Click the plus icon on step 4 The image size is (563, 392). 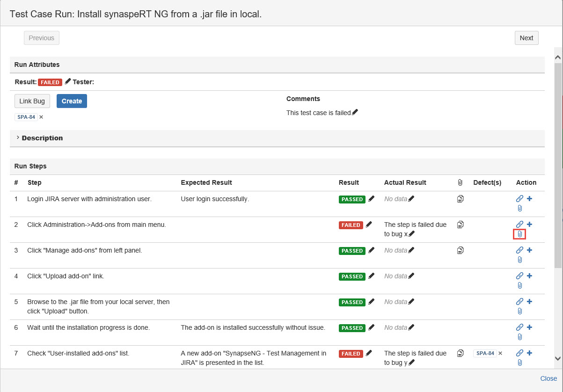pyautogui.click(x=529, y=276)
